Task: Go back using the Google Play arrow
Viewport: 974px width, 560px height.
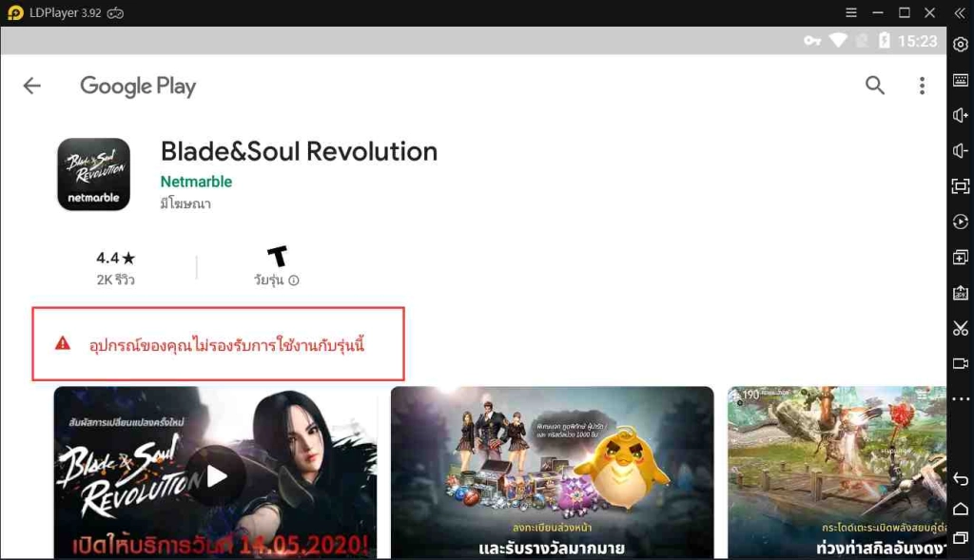Action: (31, 86)
